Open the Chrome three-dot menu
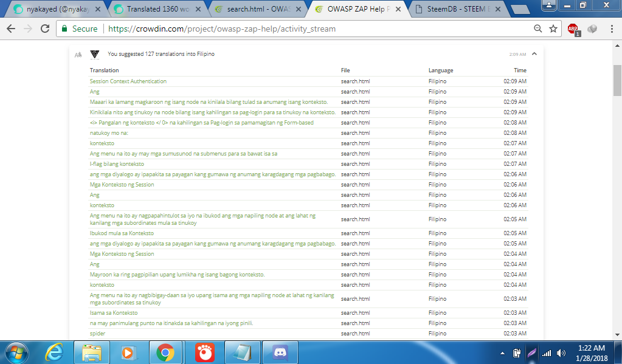622x364 pixels. point(612,29)
